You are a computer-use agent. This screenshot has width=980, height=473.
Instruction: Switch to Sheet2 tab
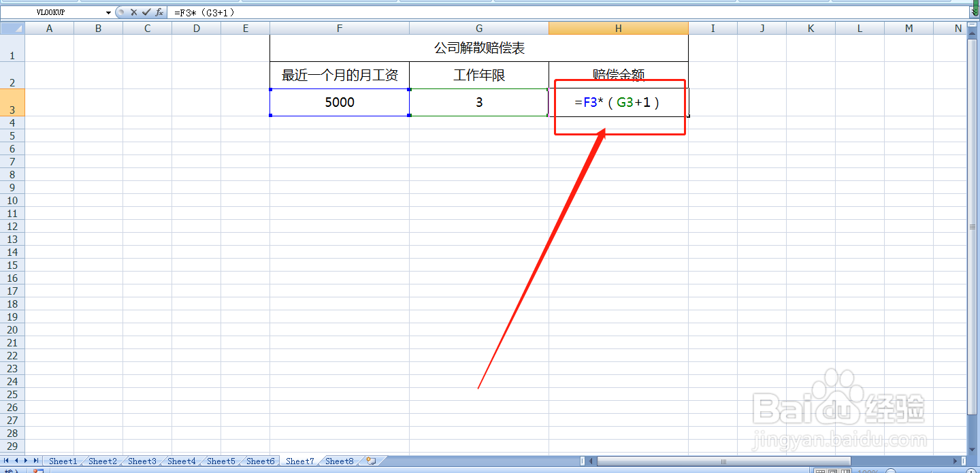pyautogui.click(x=102, y=461)
